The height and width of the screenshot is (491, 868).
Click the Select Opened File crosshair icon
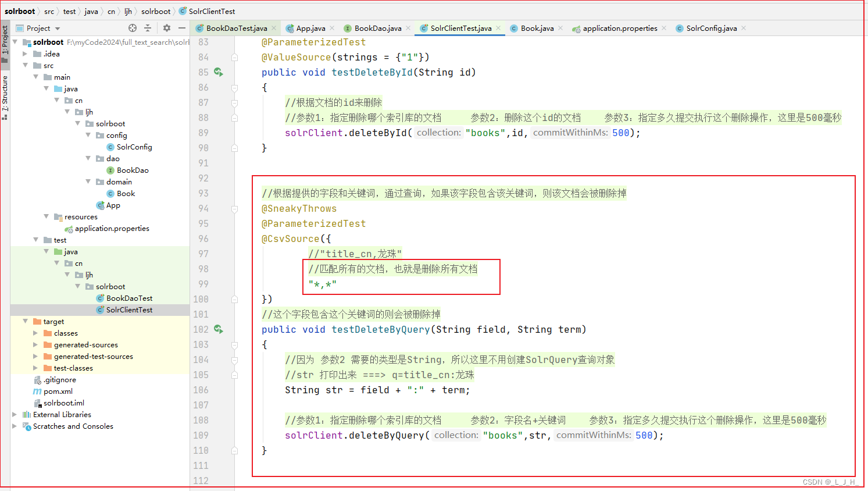tap(132, 27)
